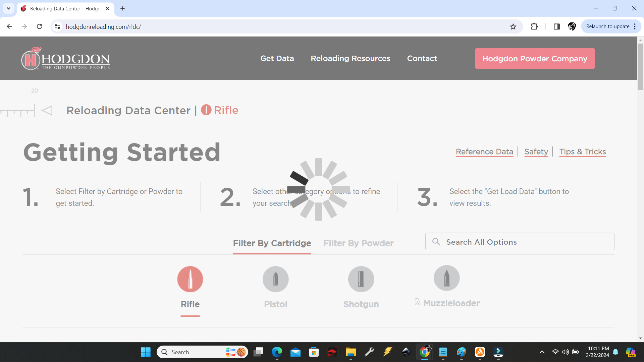Click Relaunch to update button
Viewport: 644px width, 362px height.
[608, 26]
